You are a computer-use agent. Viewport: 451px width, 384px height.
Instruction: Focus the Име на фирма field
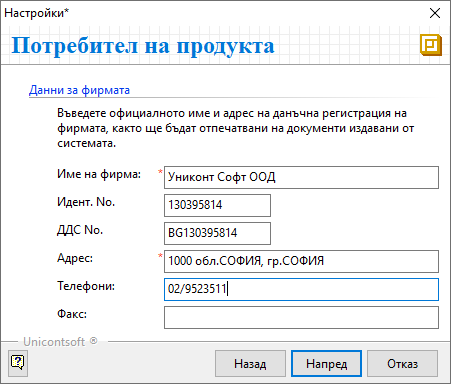(x=301, y=177)
